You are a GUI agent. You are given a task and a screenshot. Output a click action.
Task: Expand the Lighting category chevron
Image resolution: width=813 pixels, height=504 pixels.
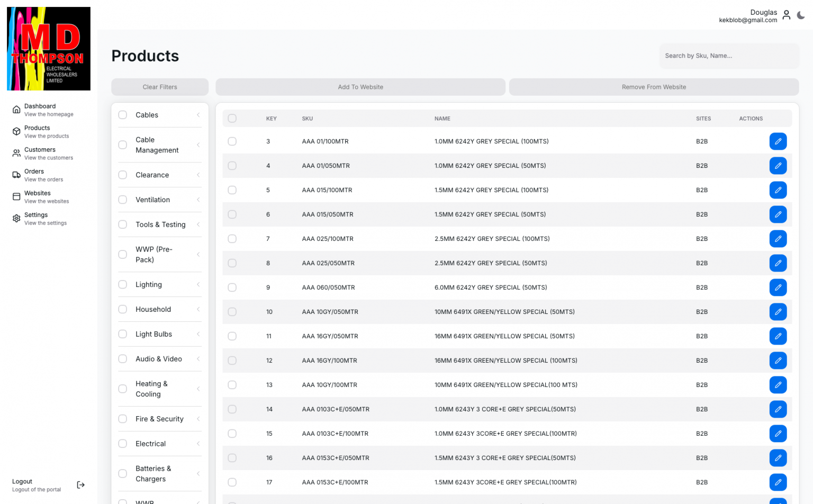[198, 285]
